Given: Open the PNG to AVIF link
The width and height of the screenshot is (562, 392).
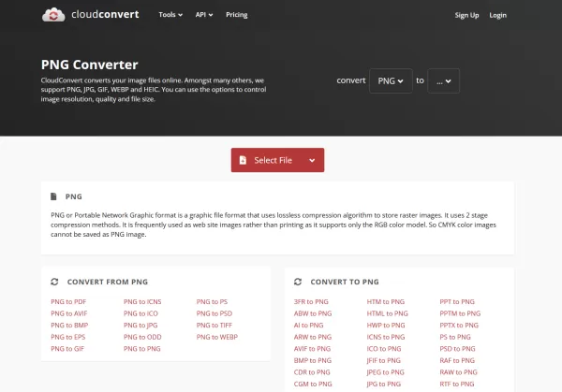Looking at the screenshot, I should point(68,313).
